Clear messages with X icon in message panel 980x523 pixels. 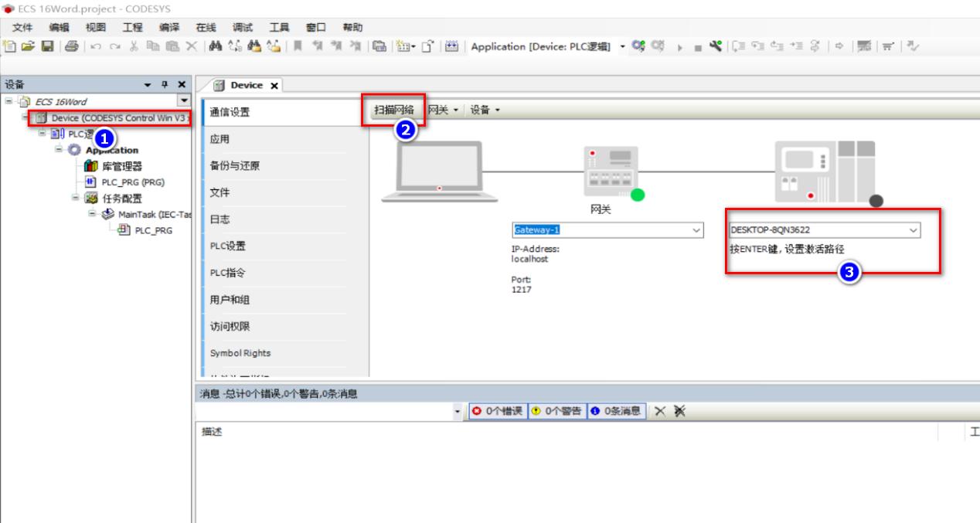[x=660, y=411]
